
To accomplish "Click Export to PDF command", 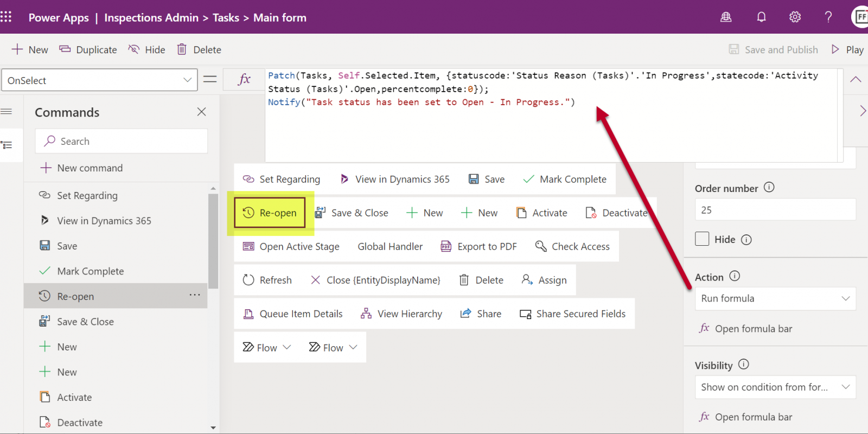I will [478, 246].
